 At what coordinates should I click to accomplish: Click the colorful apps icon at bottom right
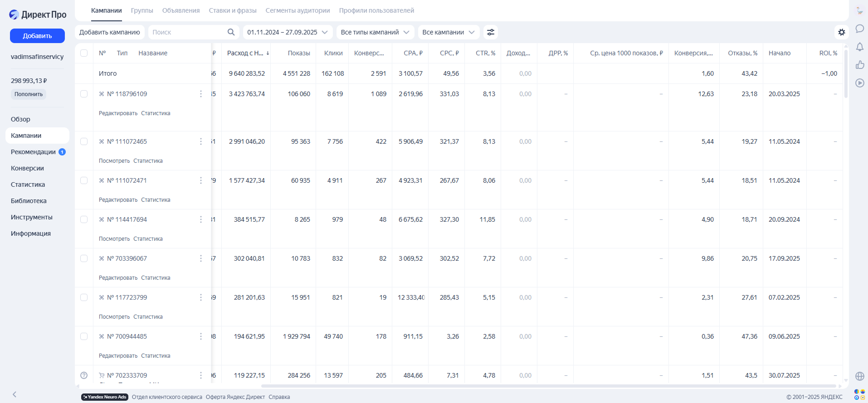coord(859,394)
